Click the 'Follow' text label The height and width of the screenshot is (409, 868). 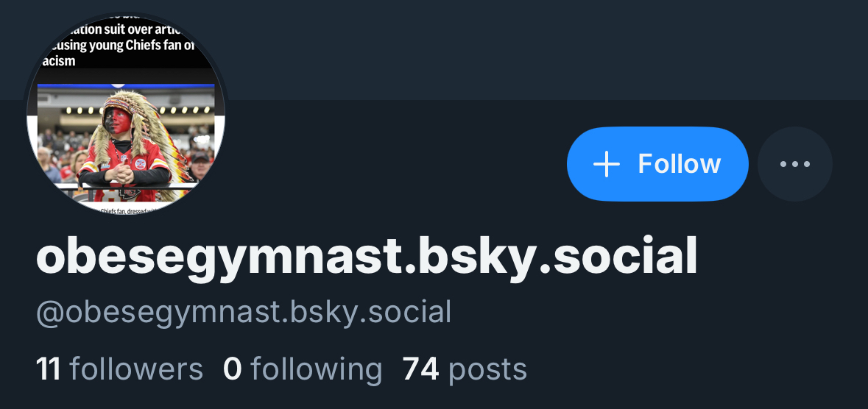click(680, 164)
